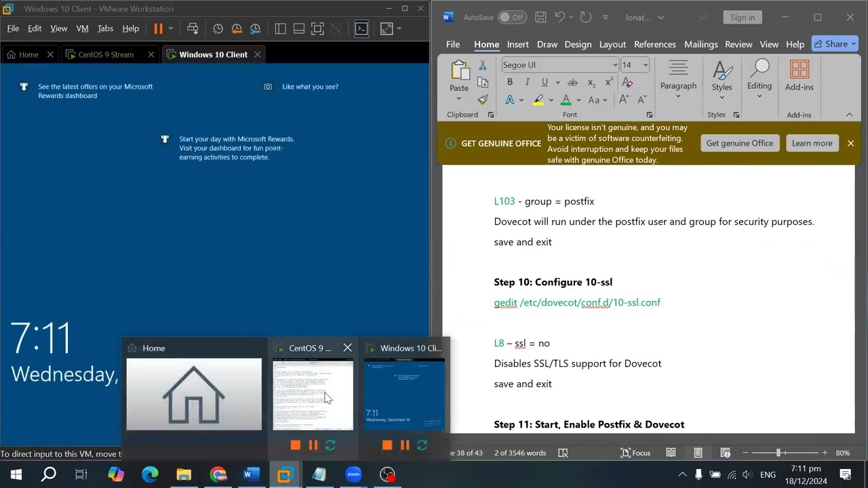This screenshot has width=868, height=488.
Task: Toggle the Word AutoSave switch
Action: [x=512, y=17]
